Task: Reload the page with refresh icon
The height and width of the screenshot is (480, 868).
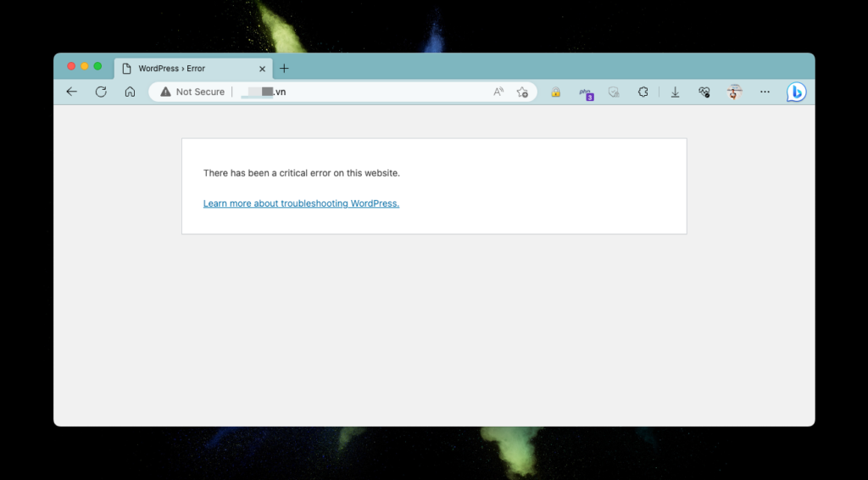Action: [101, 92]
